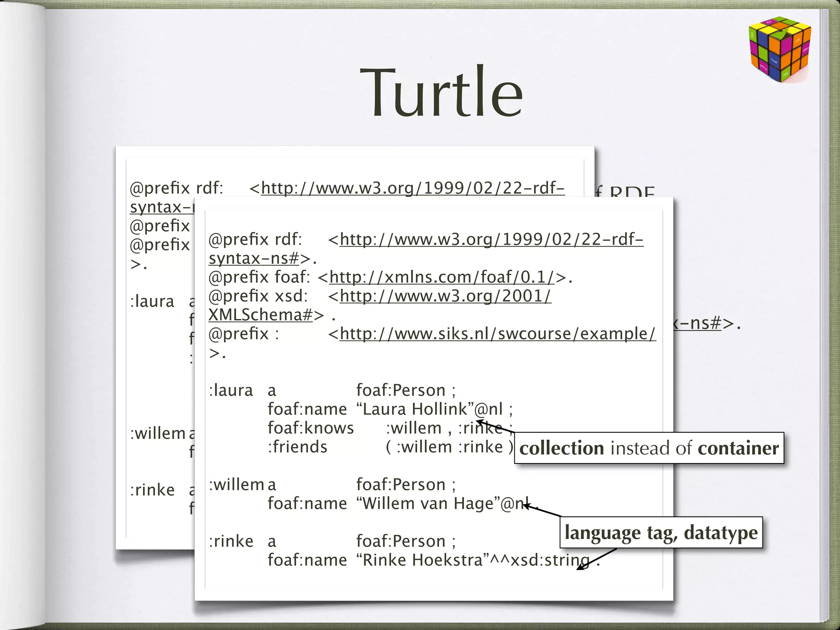This screenshot has width=840, height=630.
Task: Open the rdf syntax-ns URL in front card
Action: pos(491,240)
